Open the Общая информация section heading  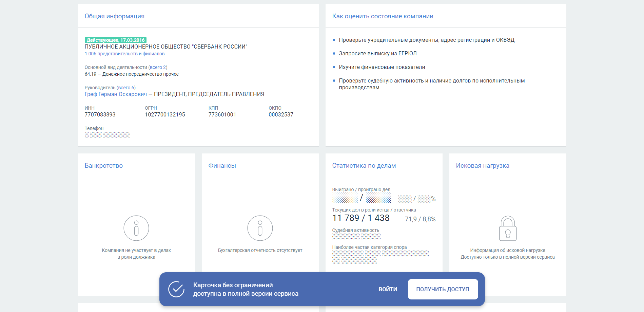click(115, 16)
